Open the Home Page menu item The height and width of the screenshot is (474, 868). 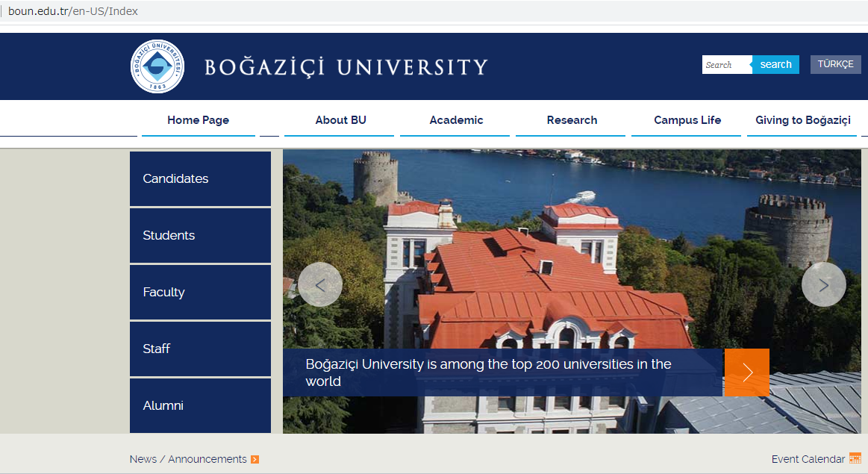click(199, 120)
